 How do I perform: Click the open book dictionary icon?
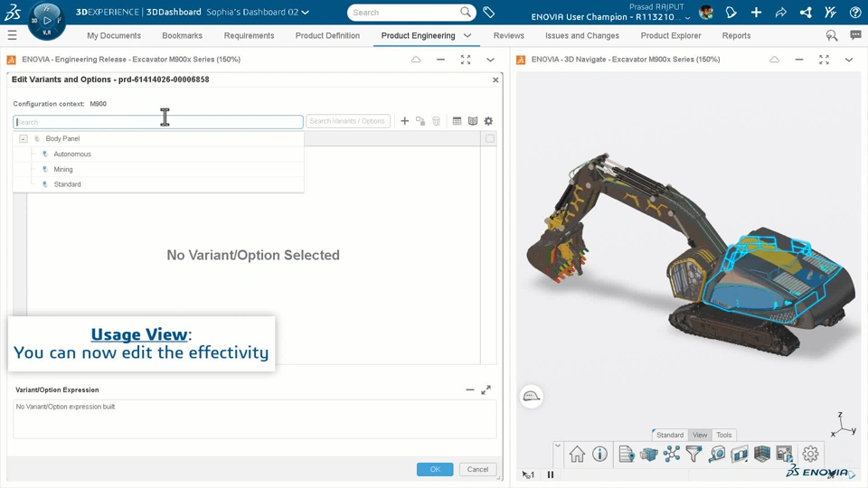[473, 120]
